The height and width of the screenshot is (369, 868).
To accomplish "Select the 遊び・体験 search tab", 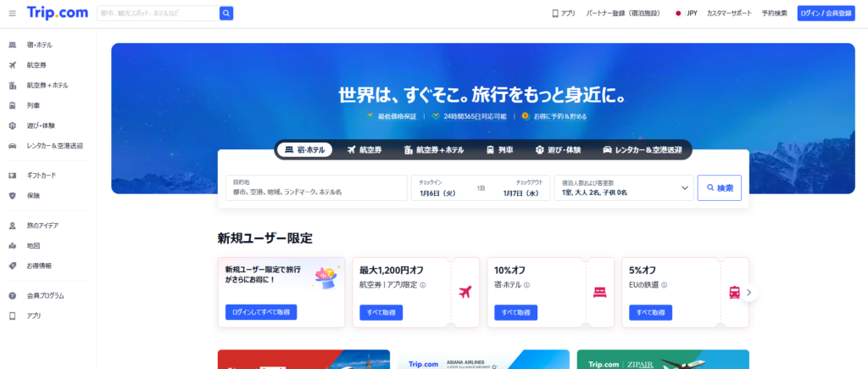I will (x=558, y=149).
